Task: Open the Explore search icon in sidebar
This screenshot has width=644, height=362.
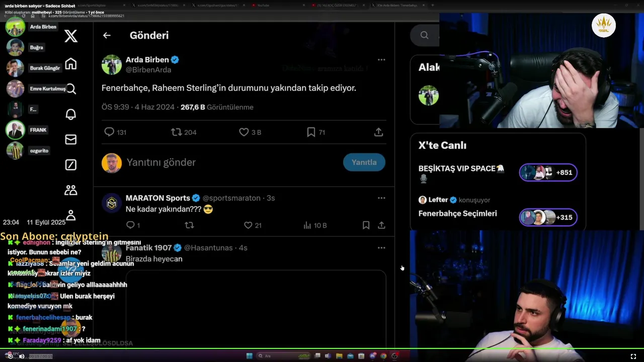Action: pyautogui.click(x=71, y=89)
